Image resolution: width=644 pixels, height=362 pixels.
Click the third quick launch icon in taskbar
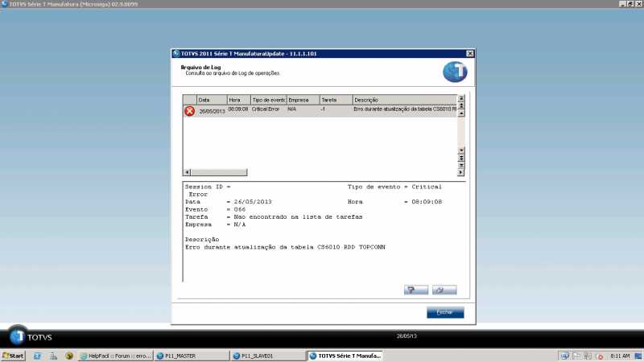pyautogui.click(x=69, y=356)
